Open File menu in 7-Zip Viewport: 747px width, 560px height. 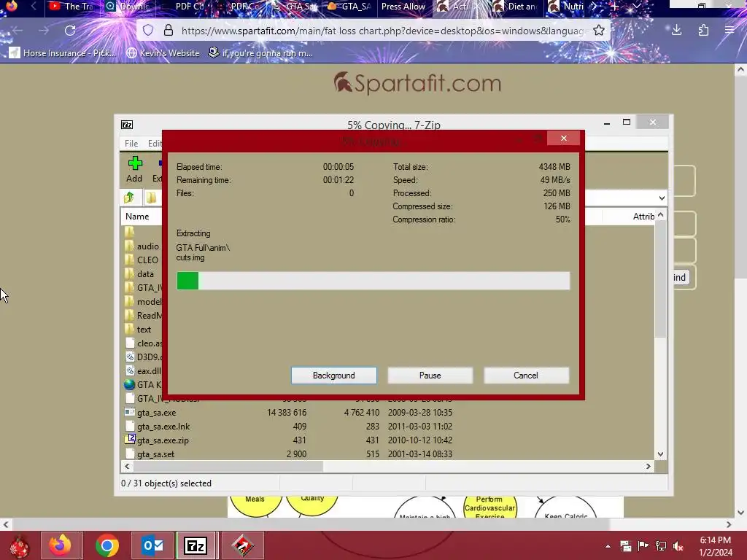point(131,144)
